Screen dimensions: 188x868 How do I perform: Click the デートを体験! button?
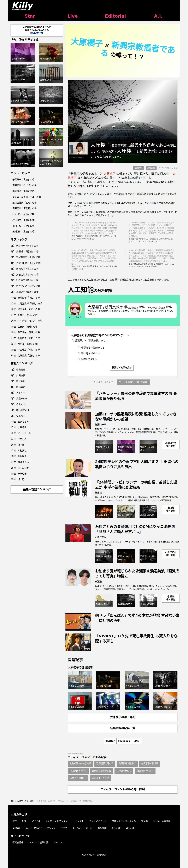tap(125, 382)
